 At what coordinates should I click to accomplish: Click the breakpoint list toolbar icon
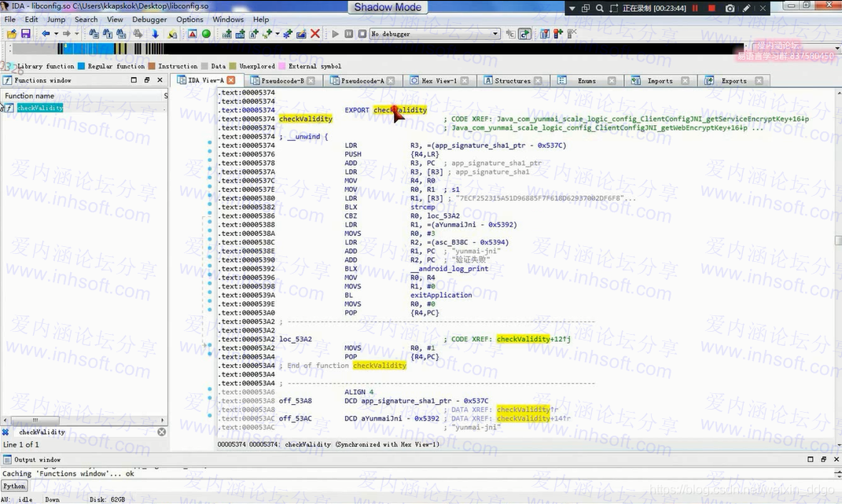[545, 34]
